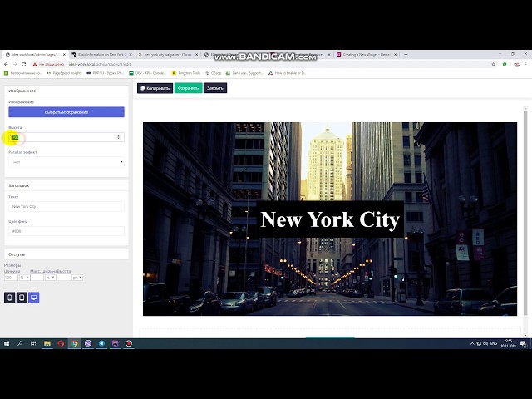This screenshot has height=399, width=532.
Task: Open the DEV - KPI Google bookmark
Action: (x=148, y=73)
